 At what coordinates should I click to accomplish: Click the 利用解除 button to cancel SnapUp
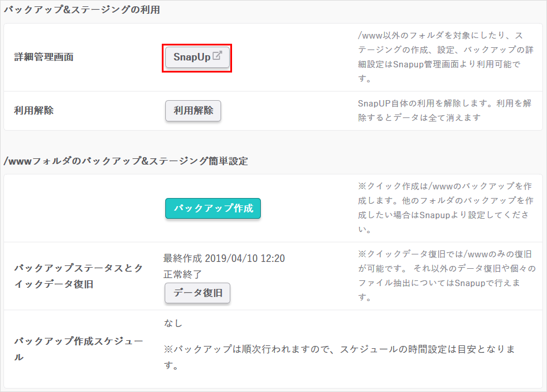(192, 111)
